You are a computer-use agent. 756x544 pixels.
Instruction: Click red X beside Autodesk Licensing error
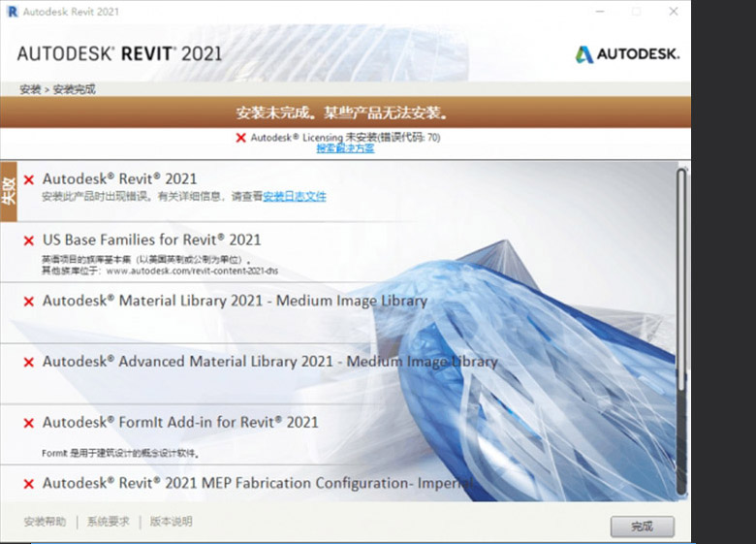click(x=241, y=138)
